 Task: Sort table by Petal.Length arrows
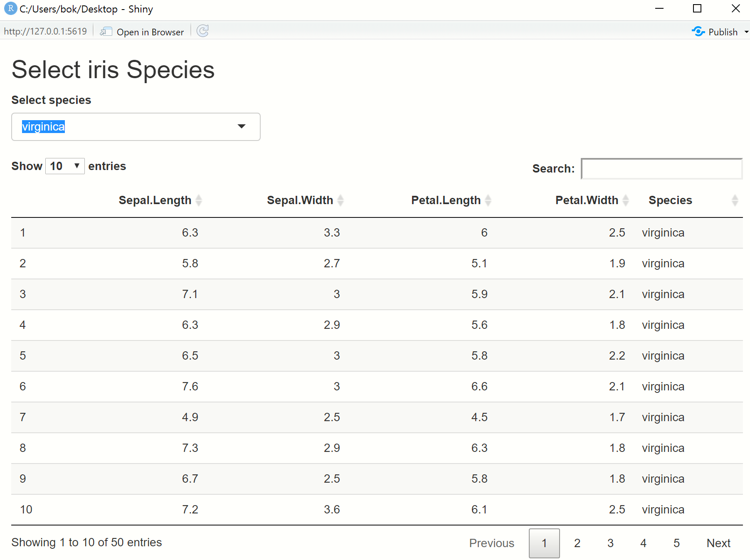tap(488, 200)
